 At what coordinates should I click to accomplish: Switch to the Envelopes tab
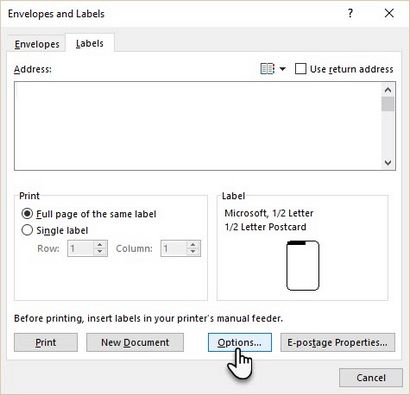click(x=37, y=44)
